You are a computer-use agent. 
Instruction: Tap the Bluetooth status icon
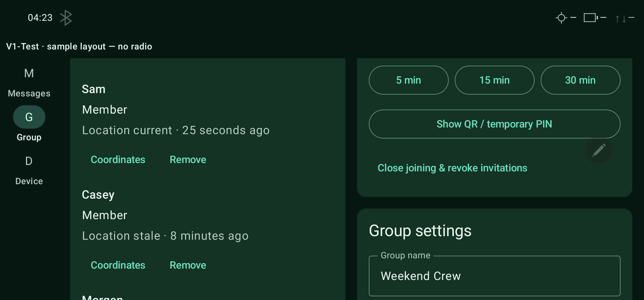(x=66, y=18)
